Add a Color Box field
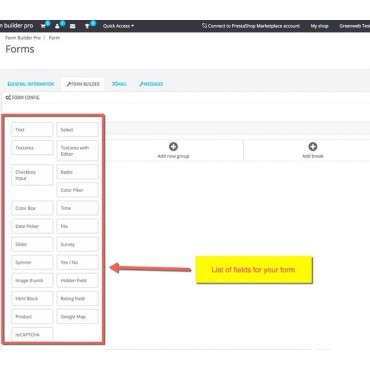 tap(32, 208)
